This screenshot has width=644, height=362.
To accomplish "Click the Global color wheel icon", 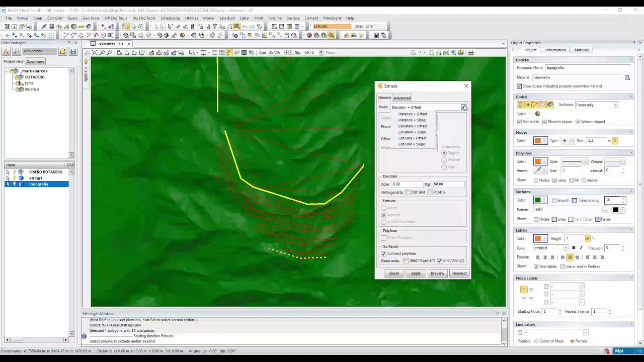I will 537,114.
